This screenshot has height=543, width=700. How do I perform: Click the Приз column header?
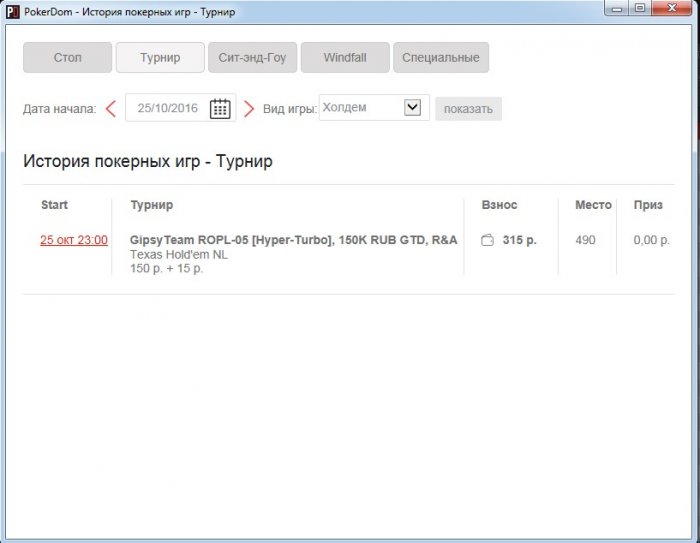pyautogui.click(x=648, y=205)
